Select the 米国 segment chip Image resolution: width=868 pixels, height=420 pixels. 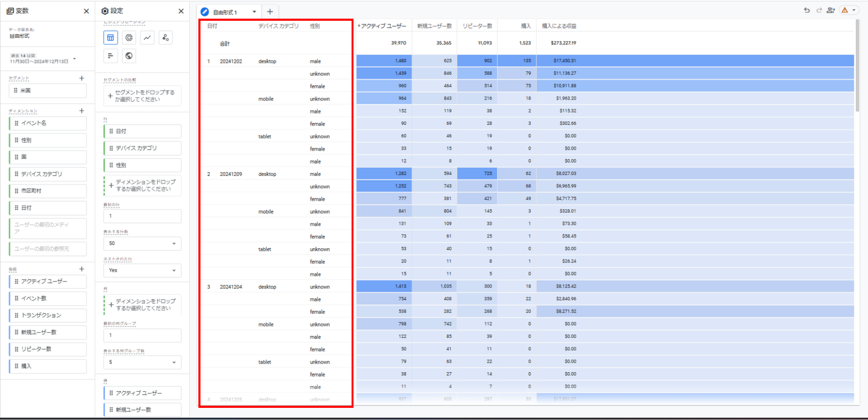[48, 90]
